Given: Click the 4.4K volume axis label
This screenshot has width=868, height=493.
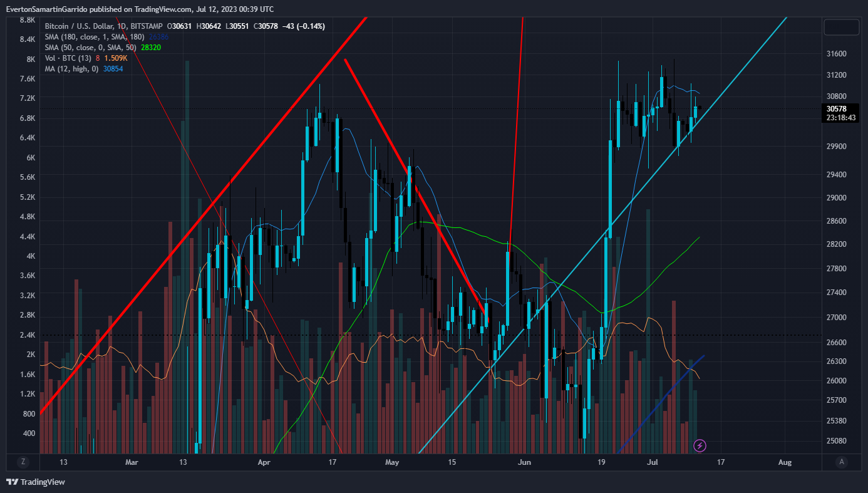Looking at the screenshot, I should click(x=28, y=237).
